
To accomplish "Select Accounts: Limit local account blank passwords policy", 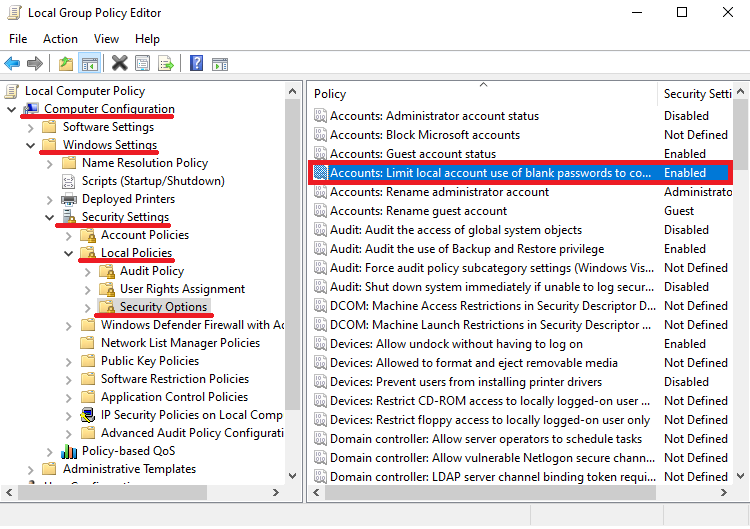I will [520, 173].
